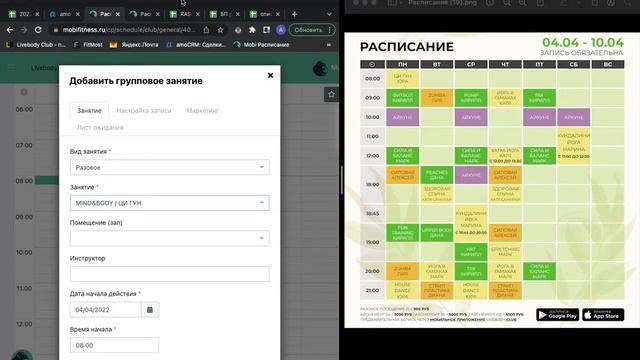Toggle Chrome side panel icon
Image resolution: width=640 pixels, height=360 pixels.
[267, 30]
